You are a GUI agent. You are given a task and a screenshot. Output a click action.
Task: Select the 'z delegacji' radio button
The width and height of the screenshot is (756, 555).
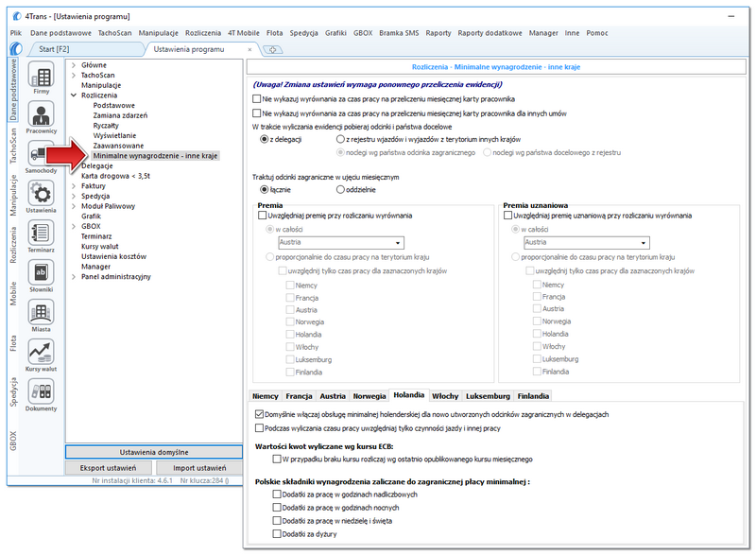[264, 139]
